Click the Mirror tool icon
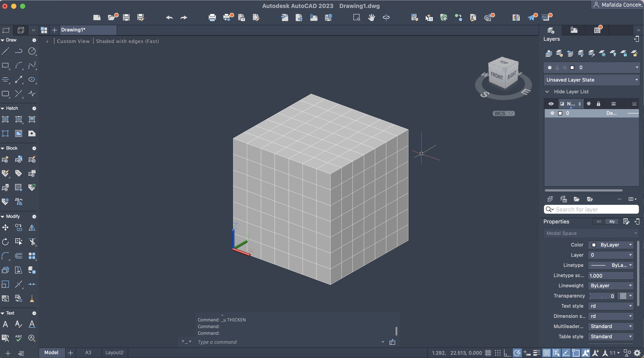The image size is (644, 358). point(32,228)
